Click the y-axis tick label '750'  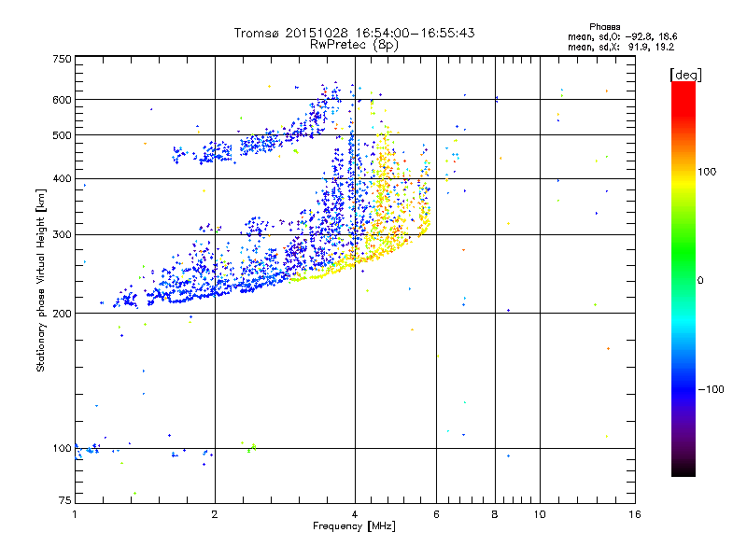point(62,59)
